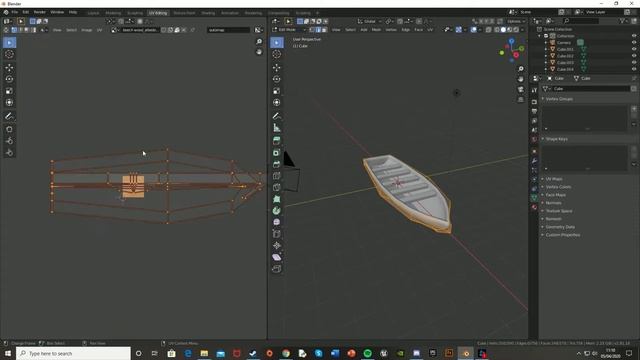Select the Rotate tool in 3D viewport

[277, 79]
